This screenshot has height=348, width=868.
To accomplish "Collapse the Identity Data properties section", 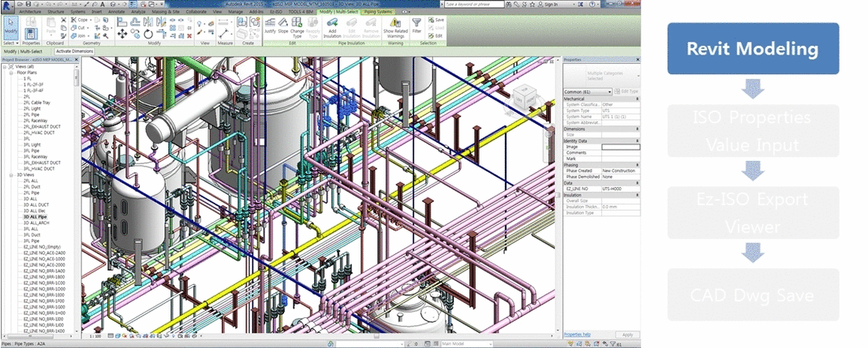I will 637,141.
